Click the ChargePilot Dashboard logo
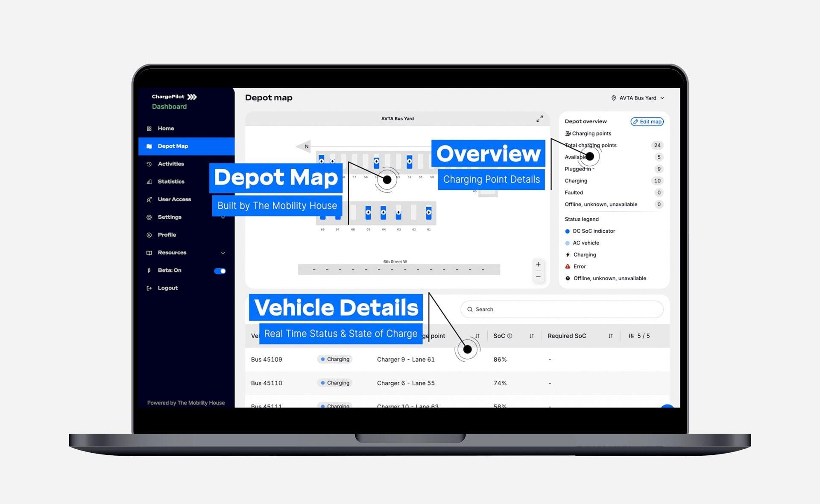Viewport: 820px width, 504px height. click(x=174, y=102)
